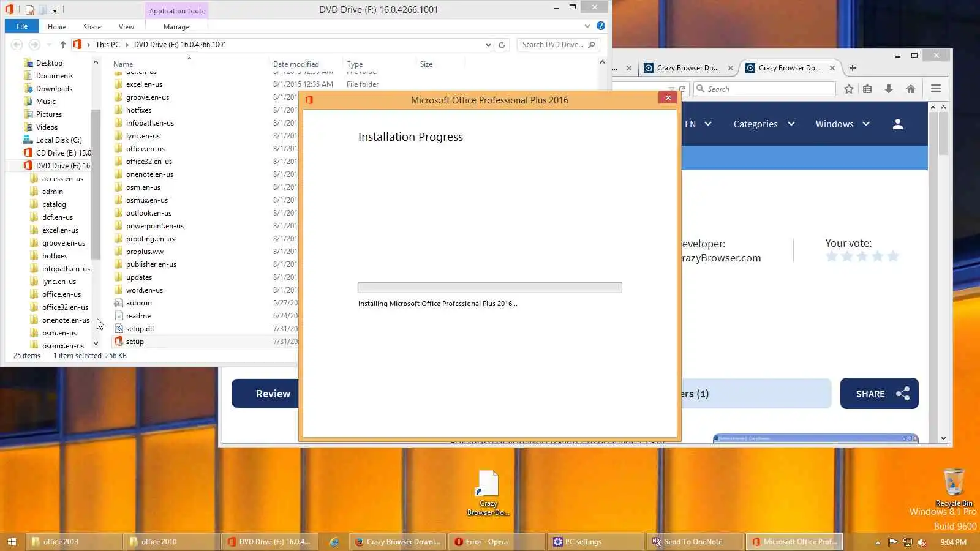Switch to Error - Opera in the taskbar
This screenshot has height=551, width=980.
[497, 542]
